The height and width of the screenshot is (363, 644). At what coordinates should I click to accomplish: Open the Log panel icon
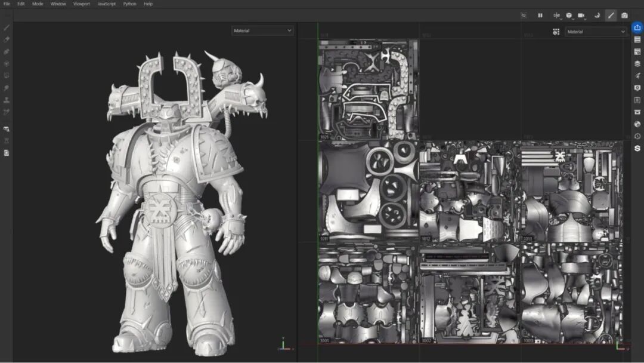[x=637, y=100]
